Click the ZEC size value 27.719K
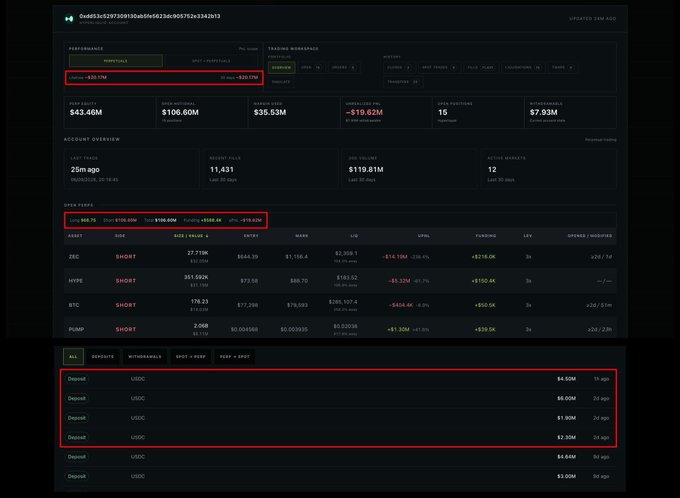The width and height of the screenshot is (680, 498). click(x=198, y=253)
